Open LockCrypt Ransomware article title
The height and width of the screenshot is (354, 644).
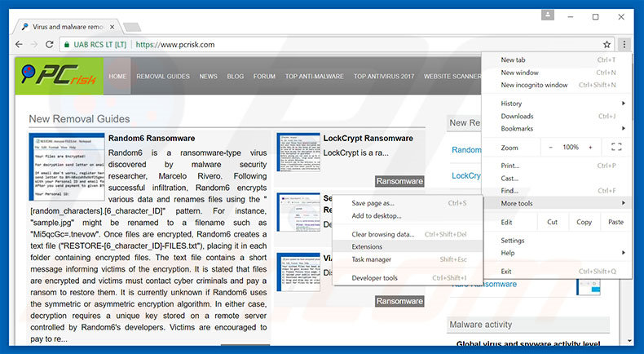coord(368,138)
